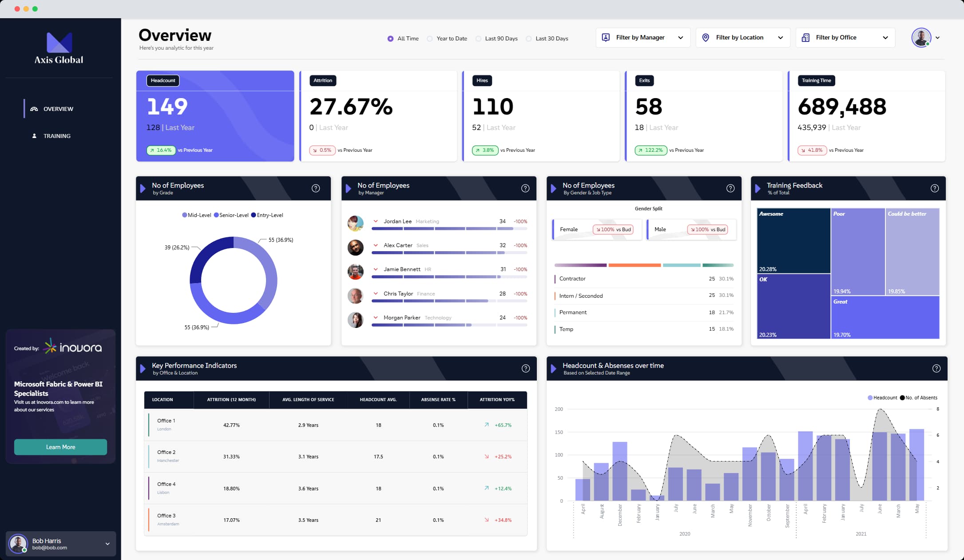Open the Filter by Manager dropdown
Screen dimensions: 964x560
[681, 38]
